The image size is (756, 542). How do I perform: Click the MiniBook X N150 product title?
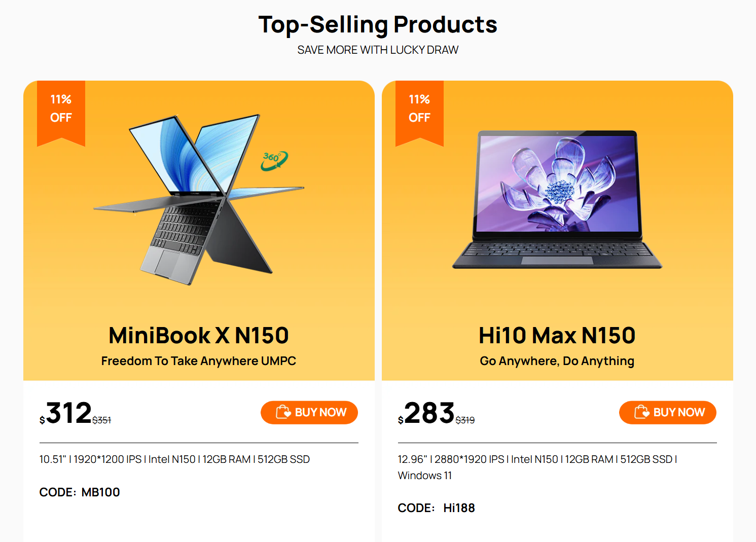pos(199,335)
